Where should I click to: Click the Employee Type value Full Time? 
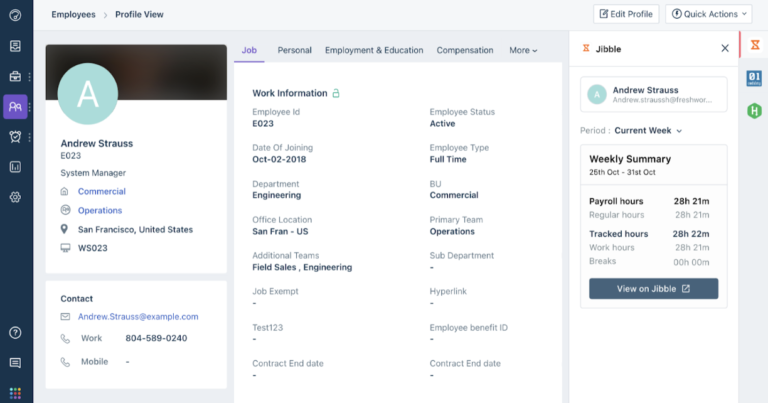[x=448, y=160]
